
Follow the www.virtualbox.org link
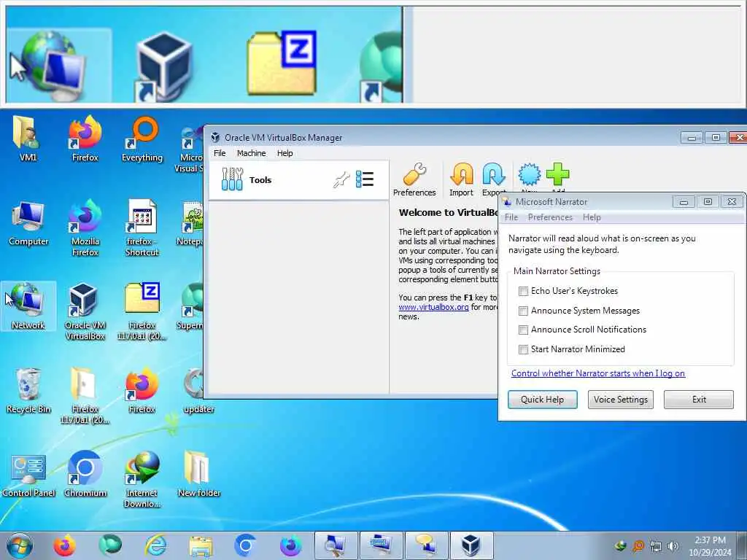click(x=433, y=307)
